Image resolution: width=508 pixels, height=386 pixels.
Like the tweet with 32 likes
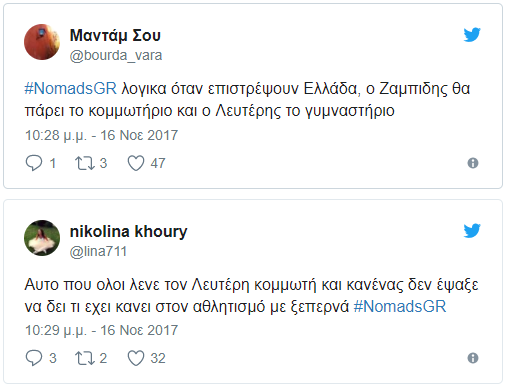tap(136, 358)
